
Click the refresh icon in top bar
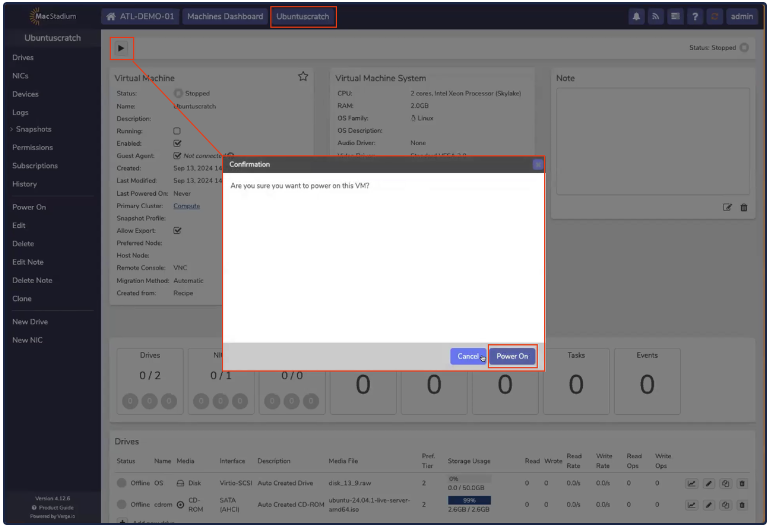[714, 16]
